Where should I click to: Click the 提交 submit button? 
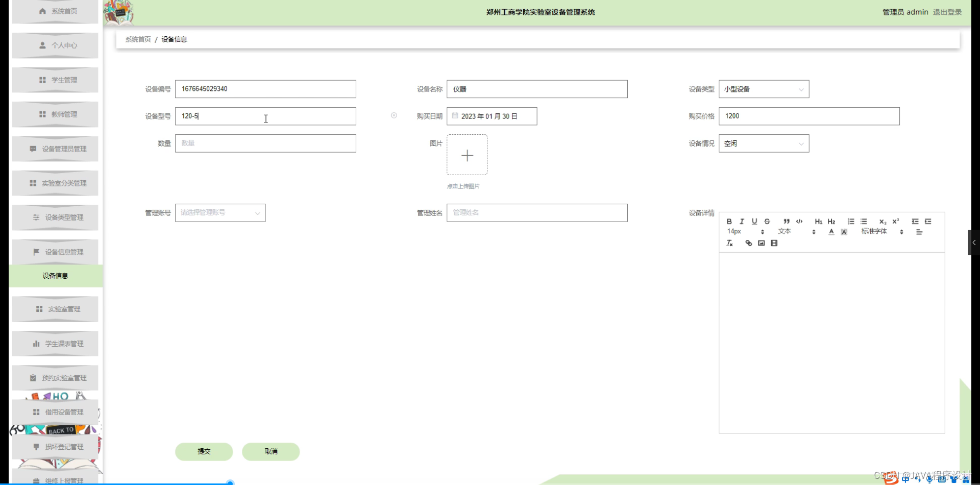click(204, 452)
